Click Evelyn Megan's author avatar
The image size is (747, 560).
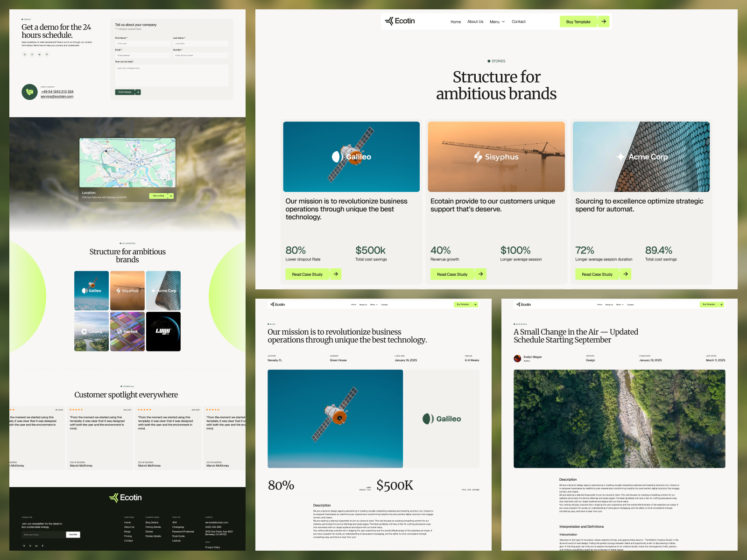[x=517, y=358]
